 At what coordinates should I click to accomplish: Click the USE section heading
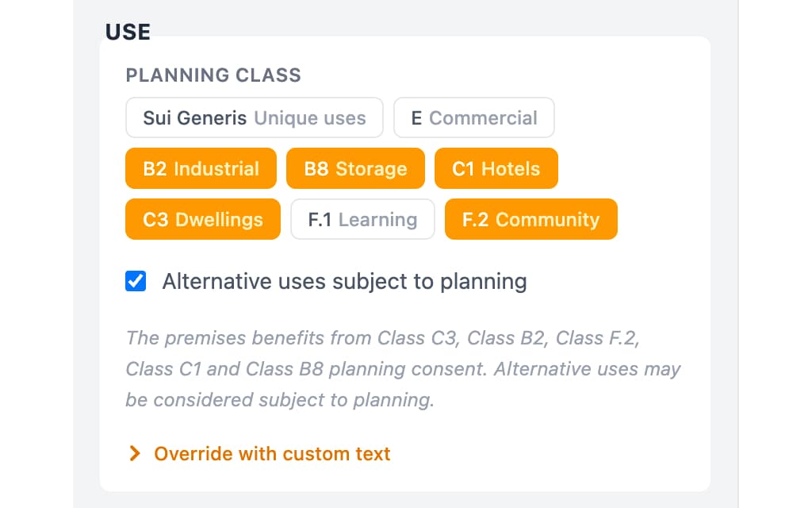128,32
